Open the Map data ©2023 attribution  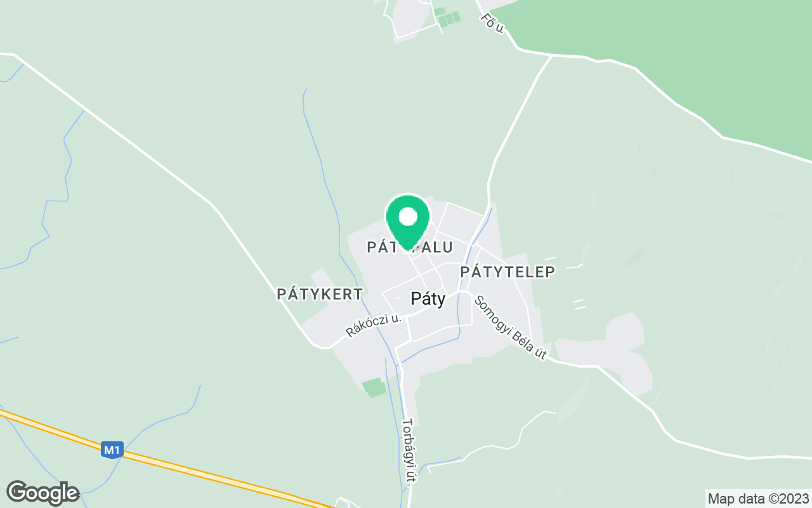click(x=759, y=498)
